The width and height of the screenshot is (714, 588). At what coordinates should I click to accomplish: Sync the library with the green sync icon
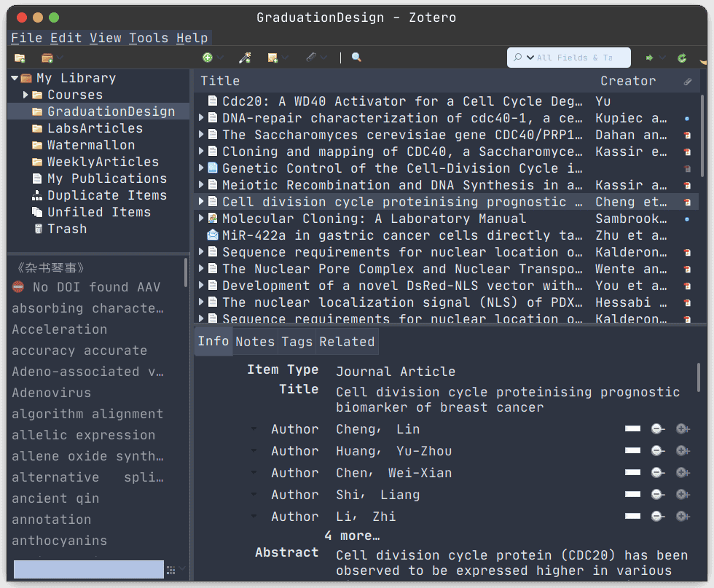coord(682,58)
